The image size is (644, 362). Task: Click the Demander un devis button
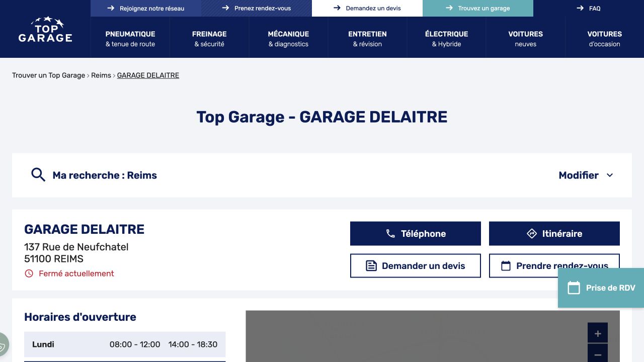coord(416,266)
